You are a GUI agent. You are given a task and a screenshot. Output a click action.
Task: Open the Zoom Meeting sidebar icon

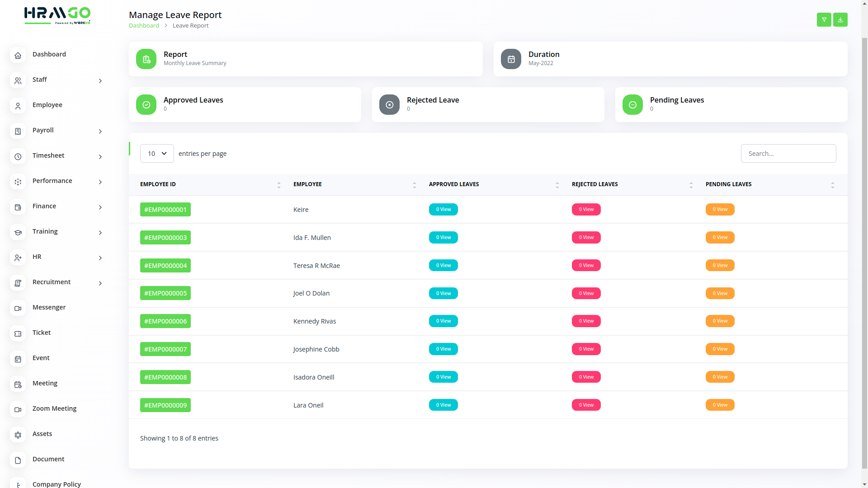coord(18,409)
